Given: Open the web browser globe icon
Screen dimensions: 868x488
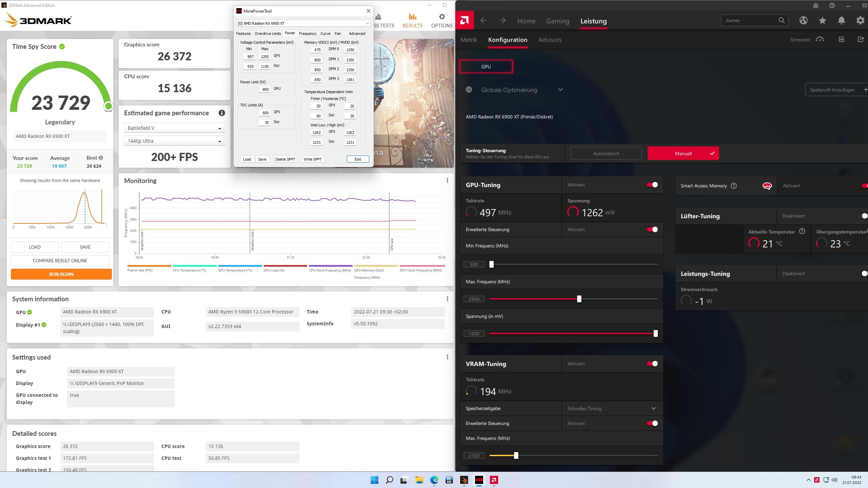Looking at the screenshot, I should click(803, 21).
